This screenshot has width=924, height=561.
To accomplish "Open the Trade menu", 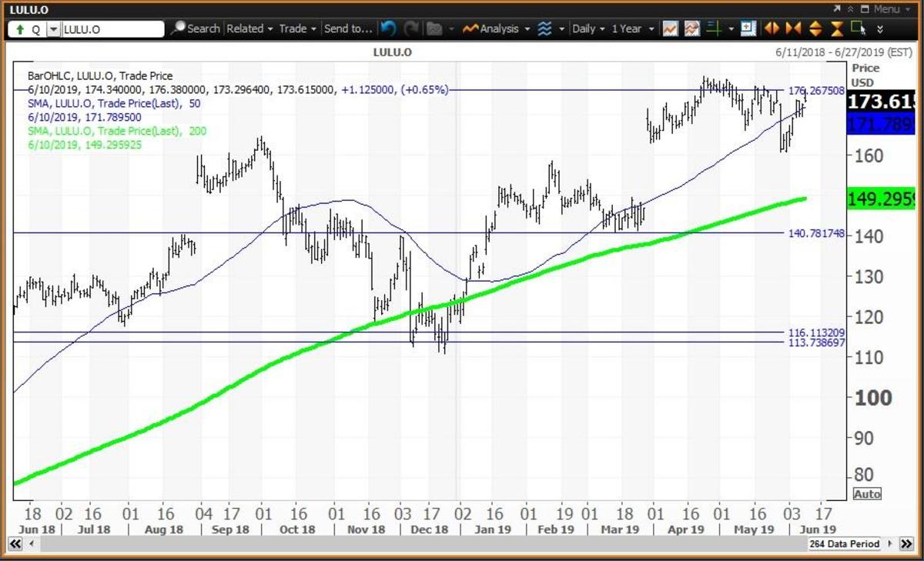I will point(297,28).
